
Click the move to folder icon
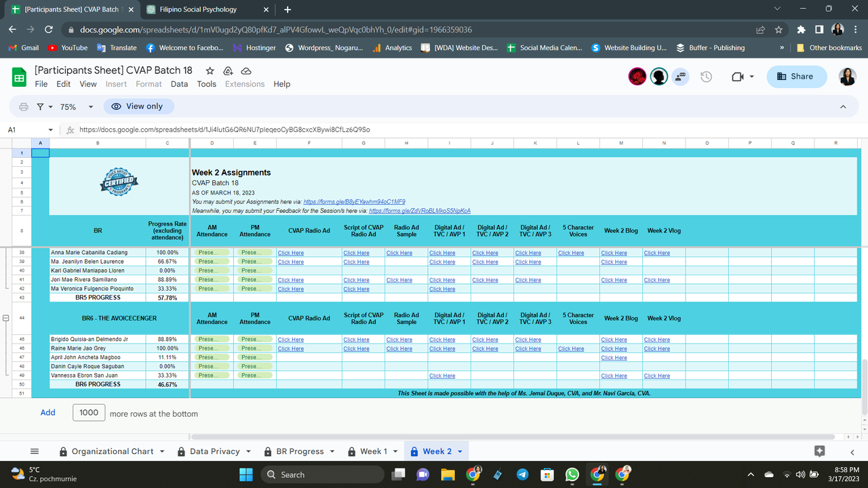click(229, 70)
